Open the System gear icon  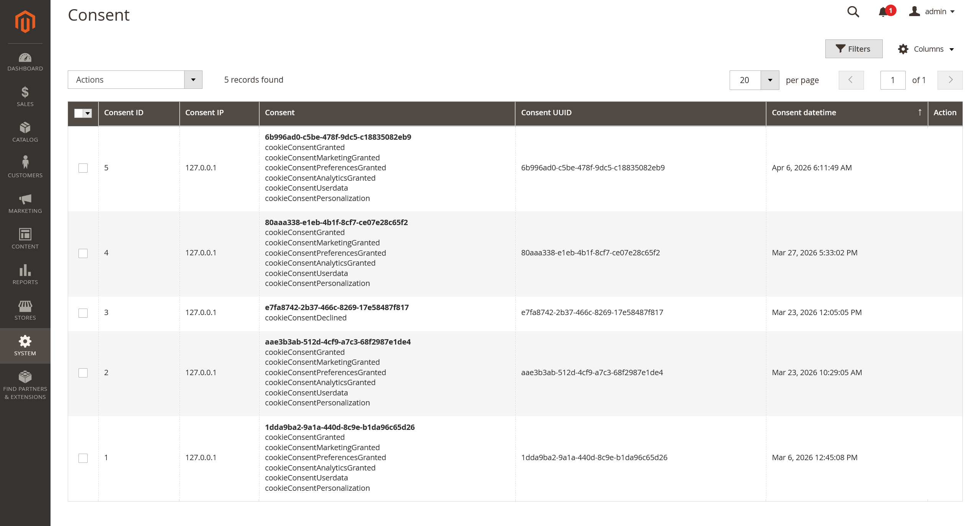(25, 341)
